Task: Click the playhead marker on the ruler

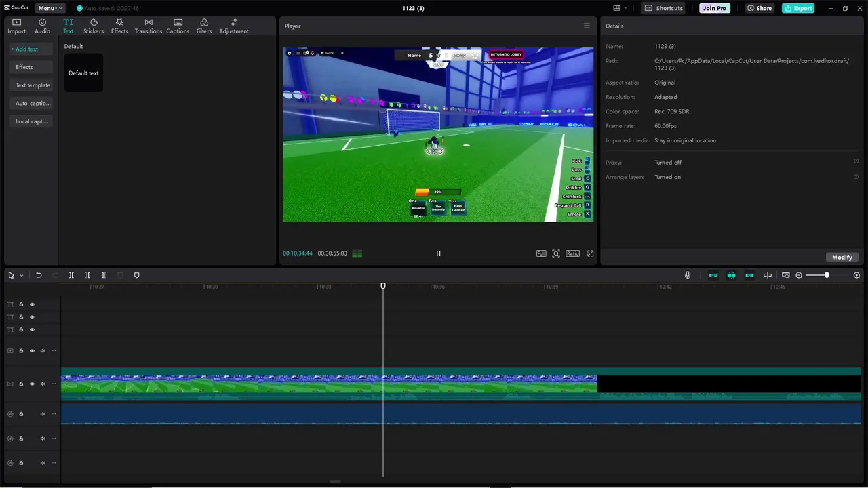Action: point(383,286)
